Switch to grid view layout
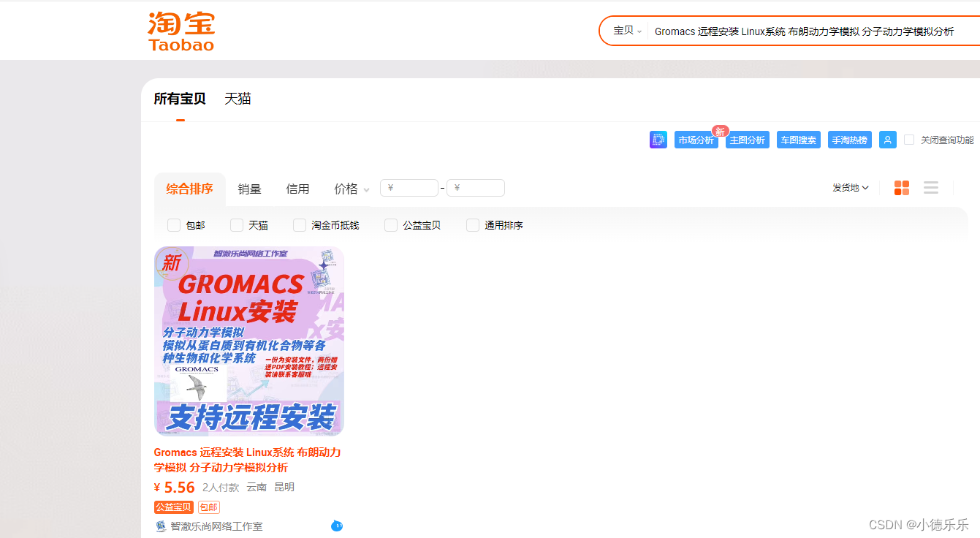980x538 pixels. (x=901, y=187)
